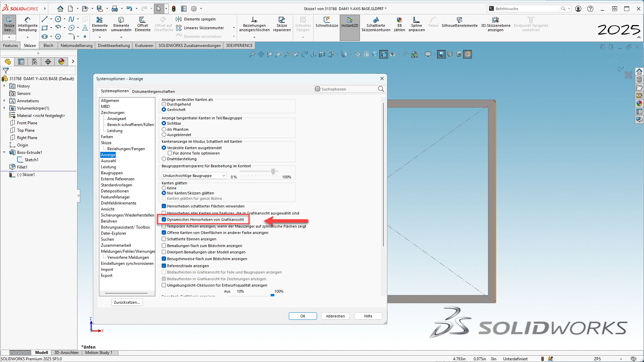The image size is (644, 362).
Task: Select Keine under Kanten glätten
Action: pyautogui.click(x=164, y=188)
